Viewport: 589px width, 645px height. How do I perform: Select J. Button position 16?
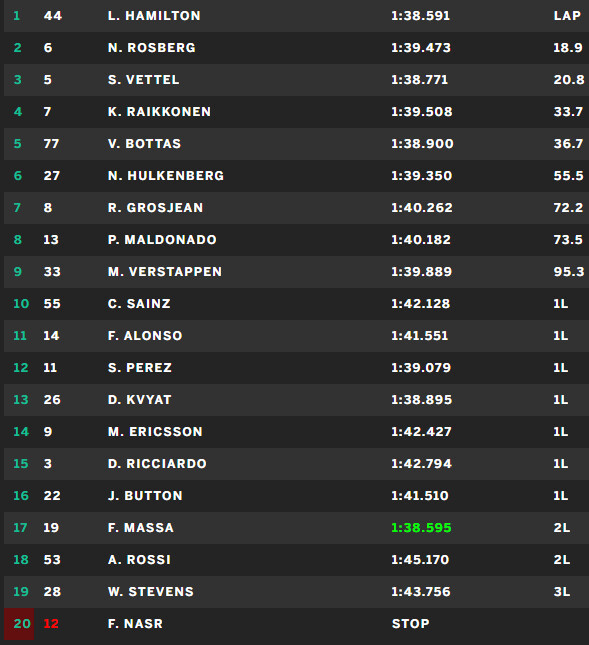tap(21, 496)
